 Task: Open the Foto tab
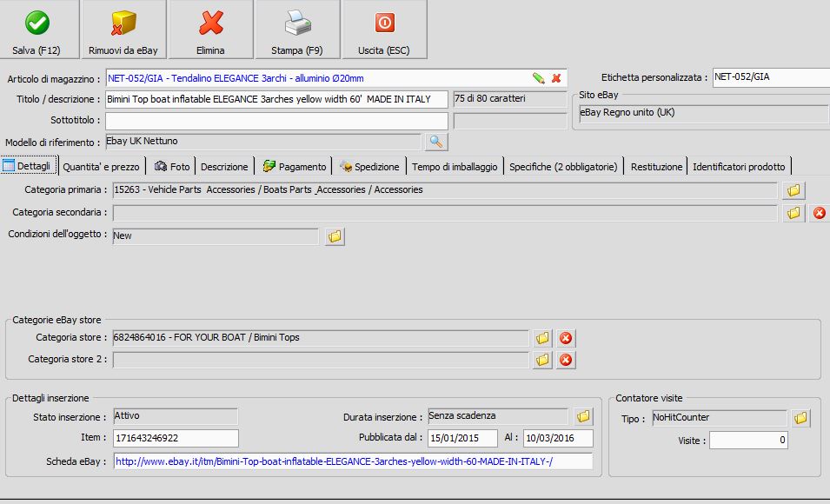[x=172, y=166]
